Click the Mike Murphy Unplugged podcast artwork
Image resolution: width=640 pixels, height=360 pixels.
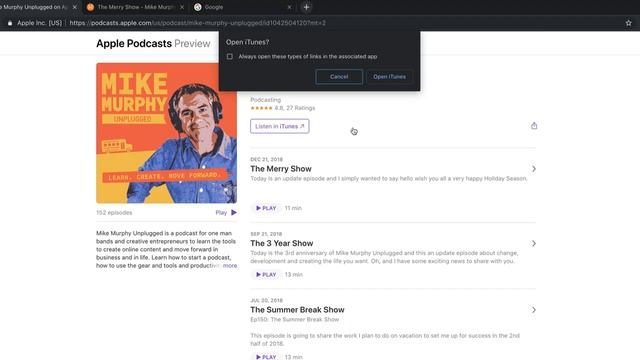click(167, 133)
